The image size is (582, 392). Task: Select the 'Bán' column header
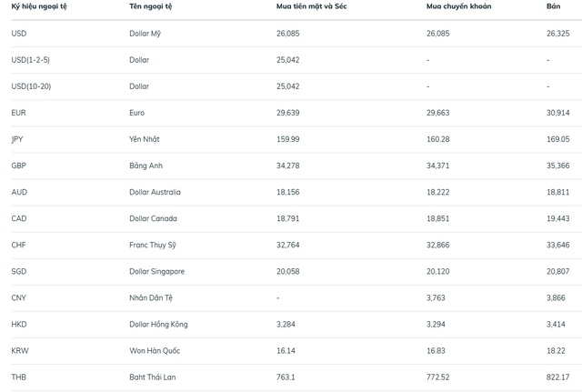pyautogui.click(x=553, y=6)
